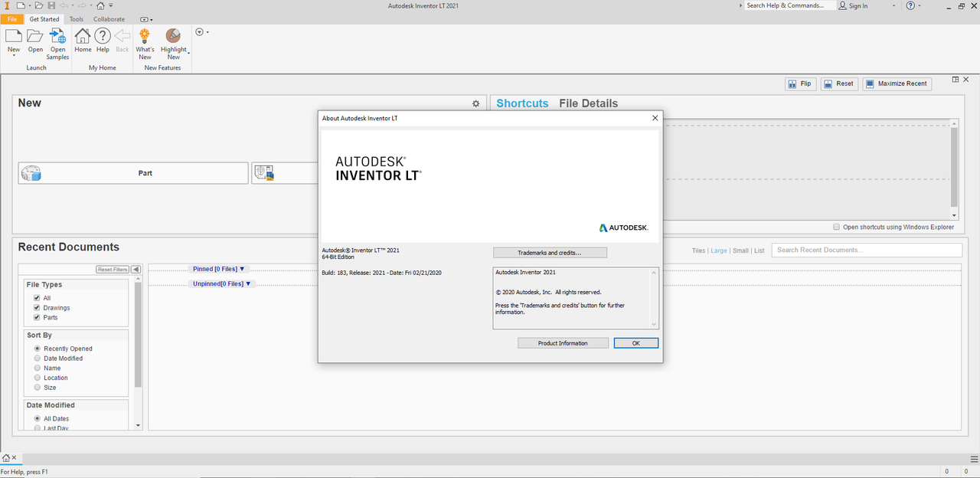
Task: Click the About dialog text scrollbar down arrow
Action: [654, 324]
